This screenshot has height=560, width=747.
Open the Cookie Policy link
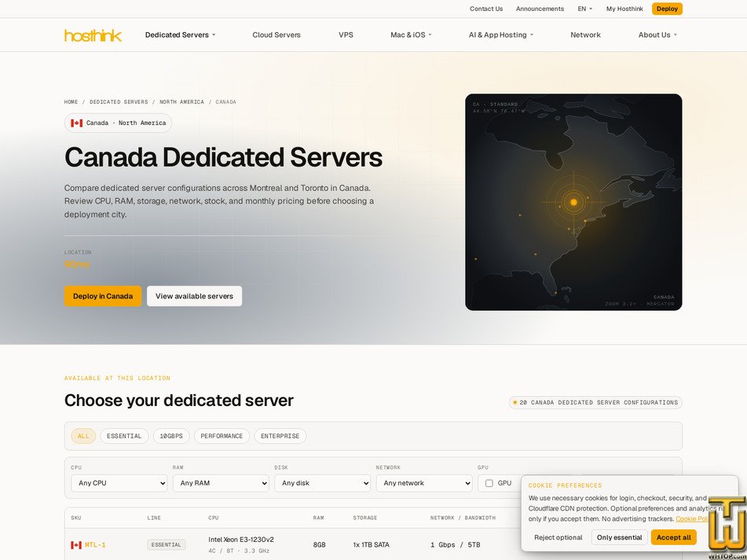[x=692, y=518]
